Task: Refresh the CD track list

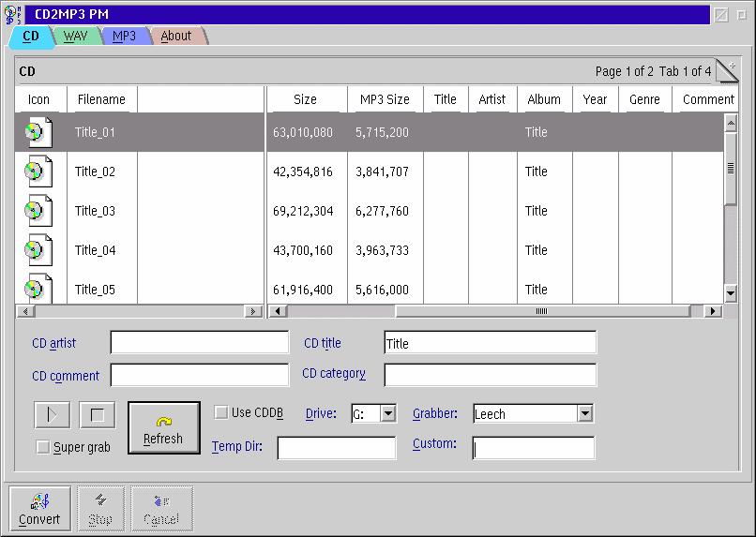Action: tap(164, 427)
